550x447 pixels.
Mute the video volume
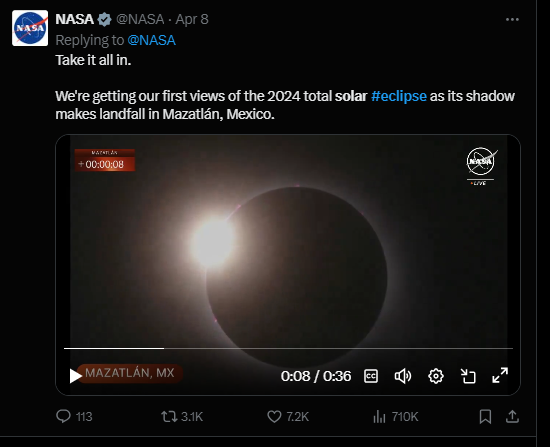(x=403, y=376)
